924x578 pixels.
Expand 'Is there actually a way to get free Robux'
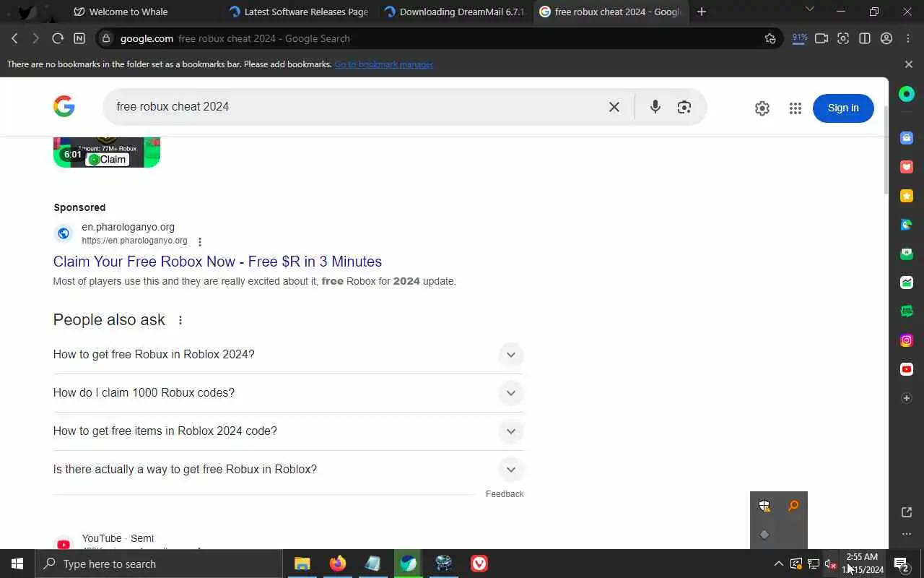coord(288,470)
